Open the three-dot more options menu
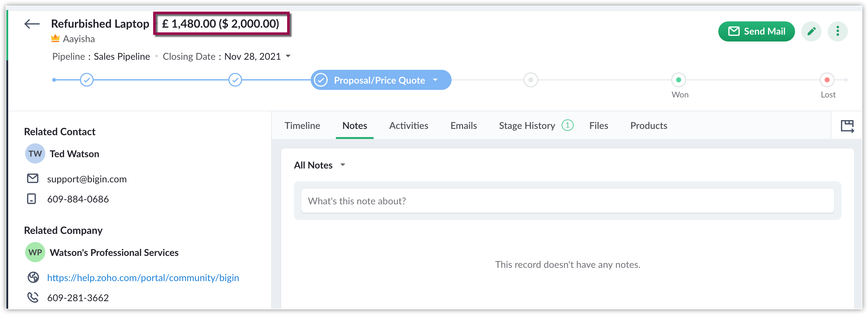This screenshot has width=868, height=315. point(837,31)
